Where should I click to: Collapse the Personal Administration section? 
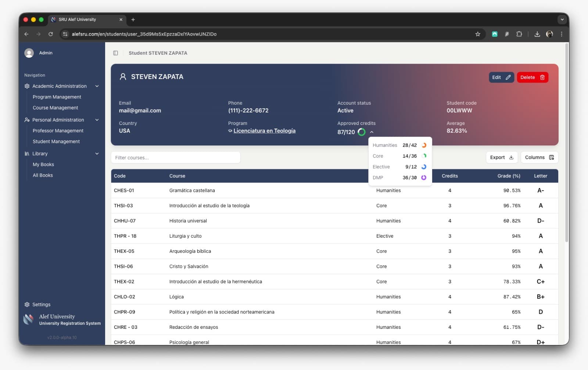click(97, 120)
